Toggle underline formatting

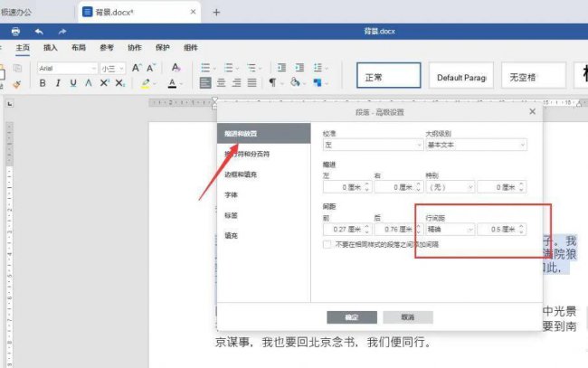click(x=73, y=83)
